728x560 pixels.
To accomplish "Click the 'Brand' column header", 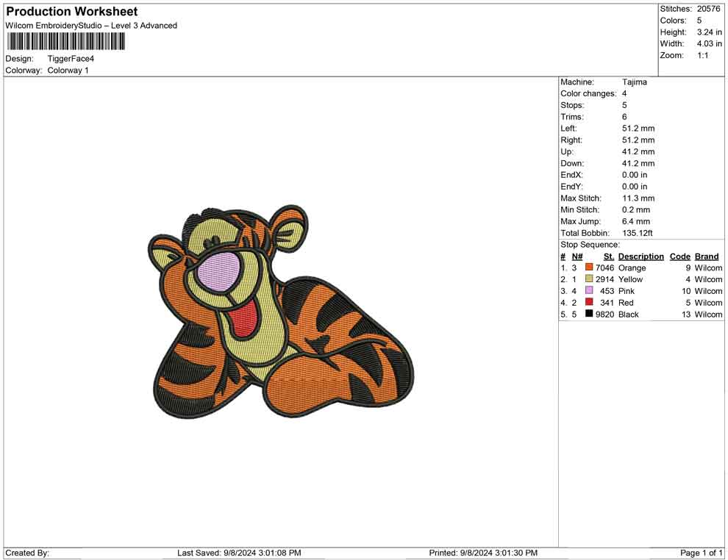I will [707, 256].
